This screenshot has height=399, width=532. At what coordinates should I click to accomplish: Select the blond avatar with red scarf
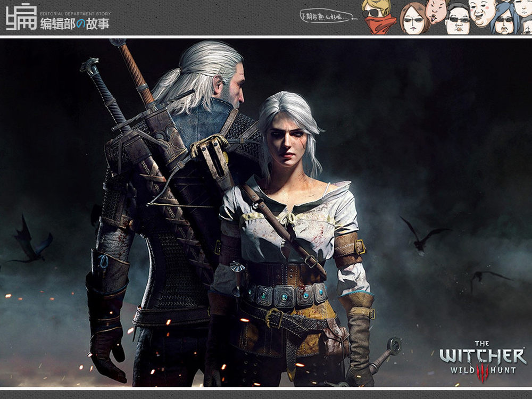(378, 17)
